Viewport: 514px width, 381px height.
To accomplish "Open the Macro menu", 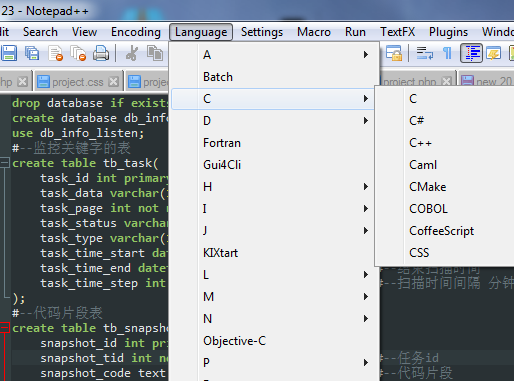I will [x=314, y=32].
